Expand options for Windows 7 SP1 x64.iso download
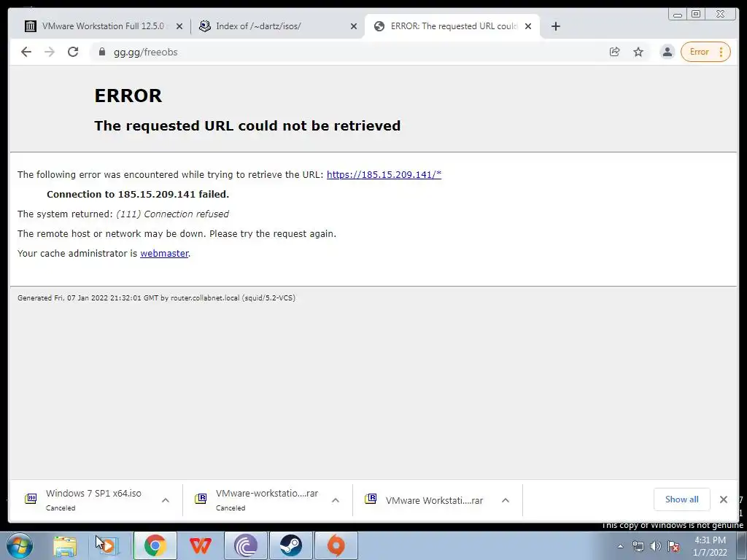 [166, 500]
